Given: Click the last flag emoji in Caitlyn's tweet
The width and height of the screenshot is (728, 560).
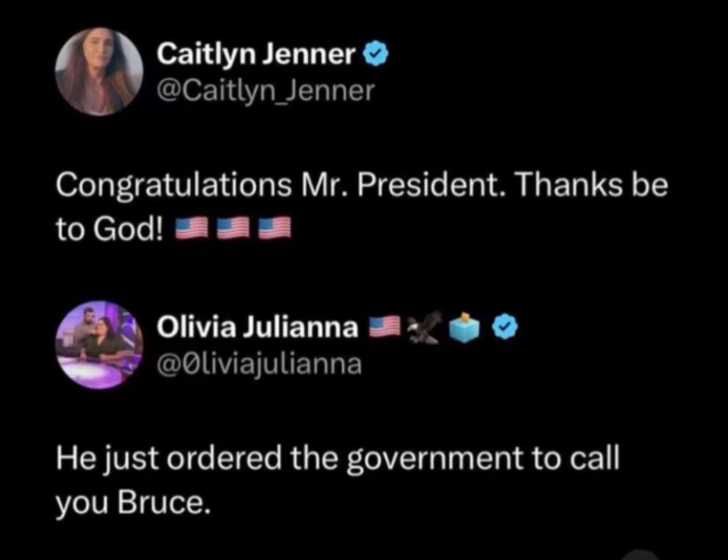Looking at the screenshot, I should point(274,230).
